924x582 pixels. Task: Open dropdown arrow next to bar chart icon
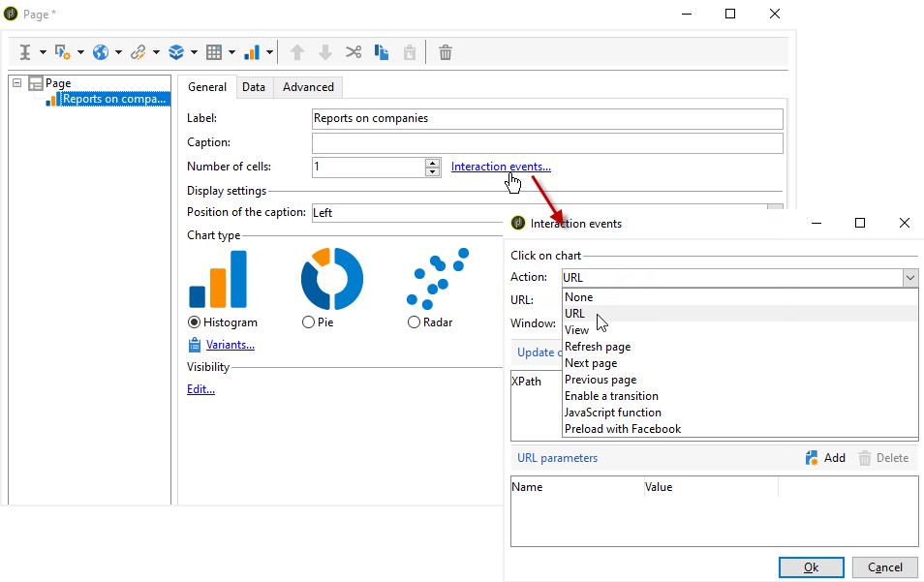[x=269, y=52]
